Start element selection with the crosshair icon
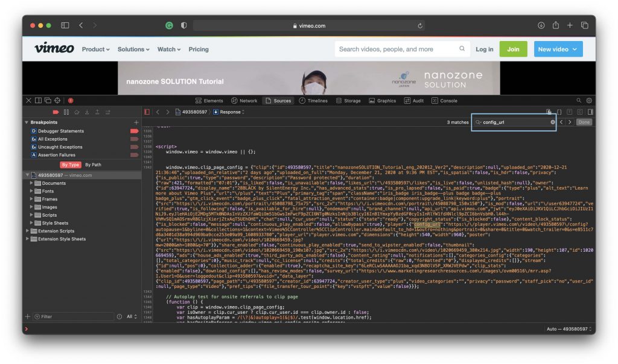The image size is (618, 364). point(57,101)
